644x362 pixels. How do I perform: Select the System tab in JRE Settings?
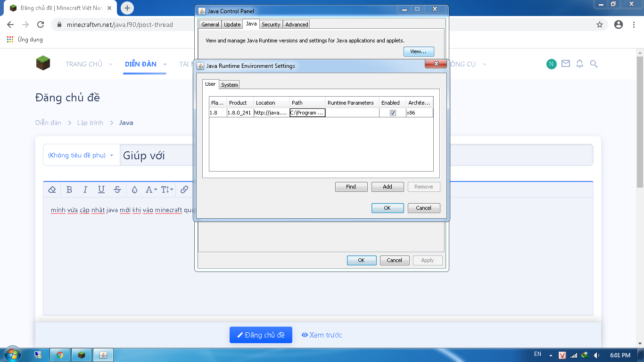[x=230, y=85]
